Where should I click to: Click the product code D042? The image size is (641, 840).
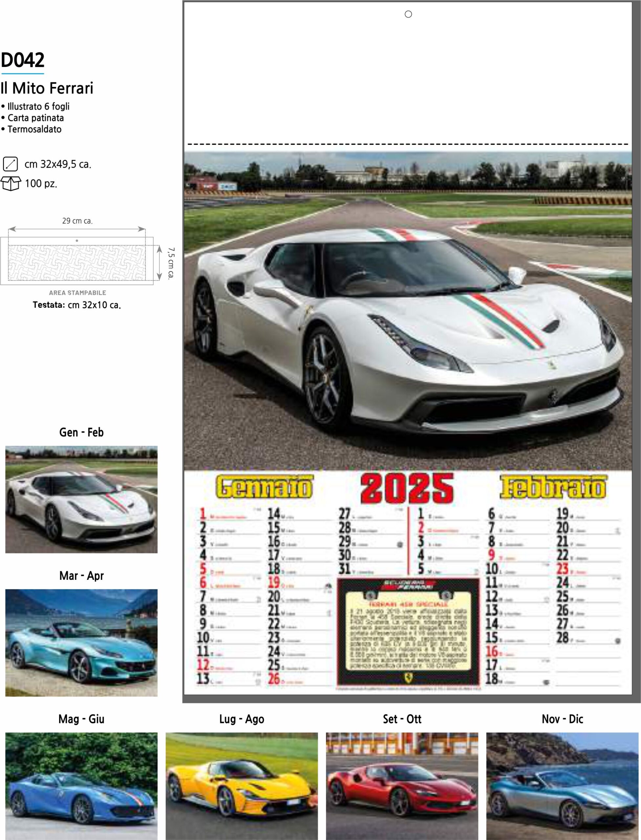23,60
